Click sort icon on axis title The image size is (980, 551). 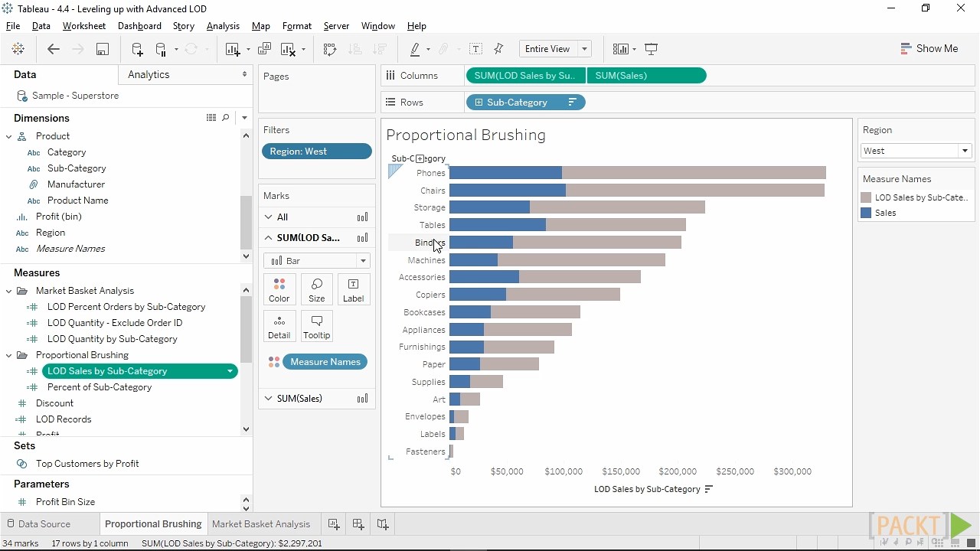[709, 489]
